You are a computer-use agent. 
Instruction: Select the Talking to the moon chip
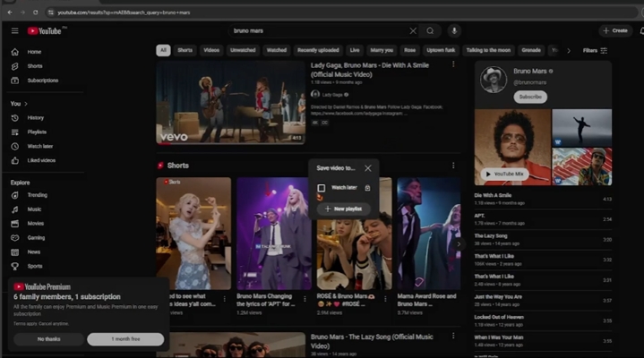pyautogui.click(x=488, y=50)
